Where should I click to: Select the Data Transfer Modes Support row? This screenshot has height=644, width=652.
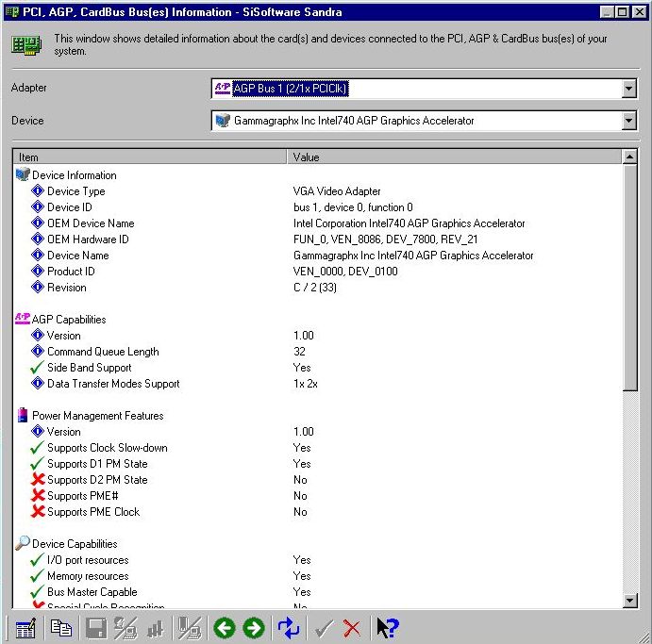point(318,384)
